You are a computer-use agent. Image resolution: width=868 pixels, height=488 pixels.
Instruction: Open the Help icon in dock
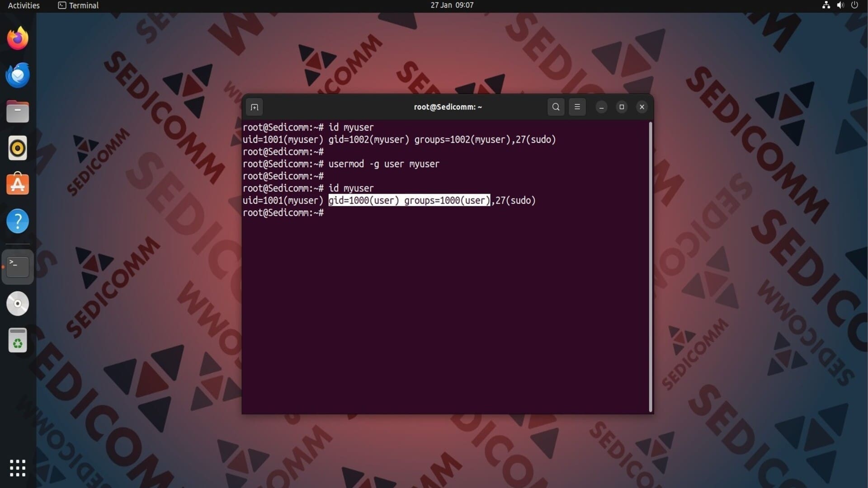(x=18, y=221)
